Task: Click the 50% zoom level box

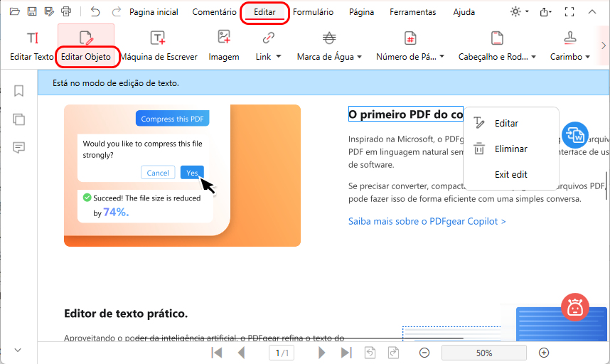Action: click(484, 353)
